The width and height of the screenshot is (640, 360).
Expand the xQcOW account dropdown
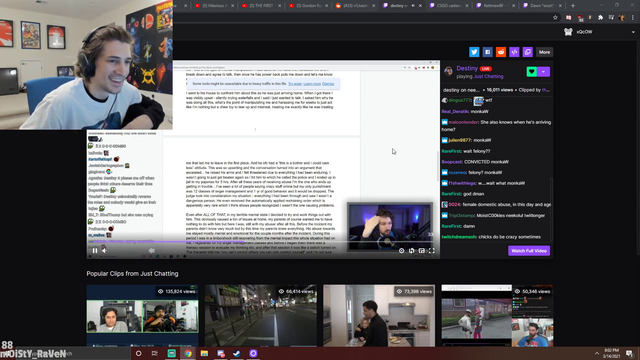click(633, 32)
